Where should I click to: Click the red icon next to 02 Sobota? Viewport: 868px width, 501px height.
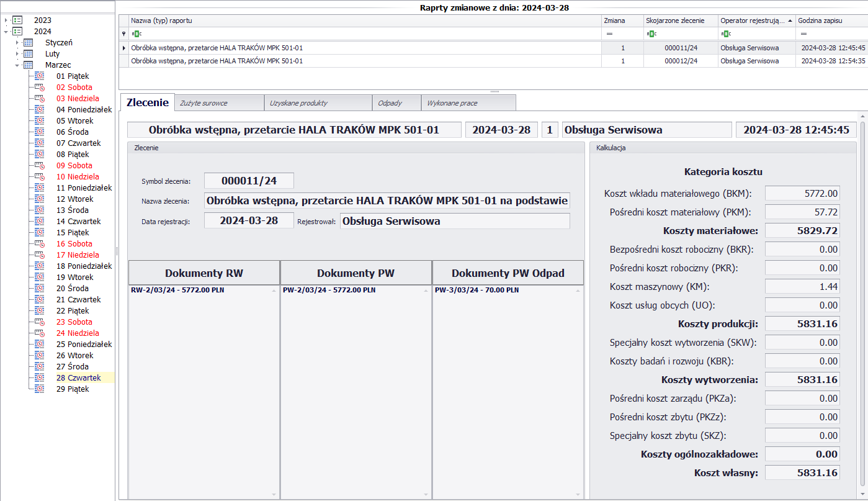coord(40,88)
